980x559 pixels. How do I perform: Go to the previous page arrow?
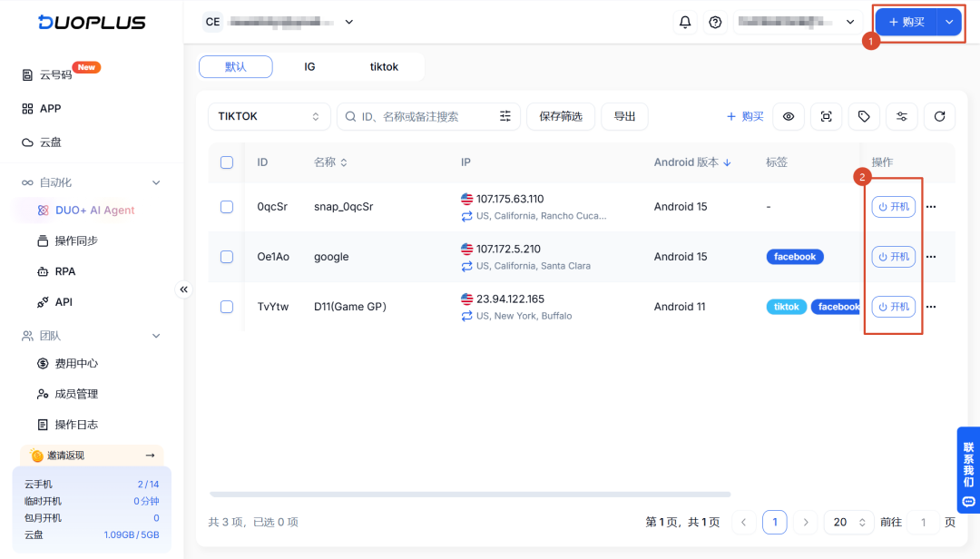(744, 522)
